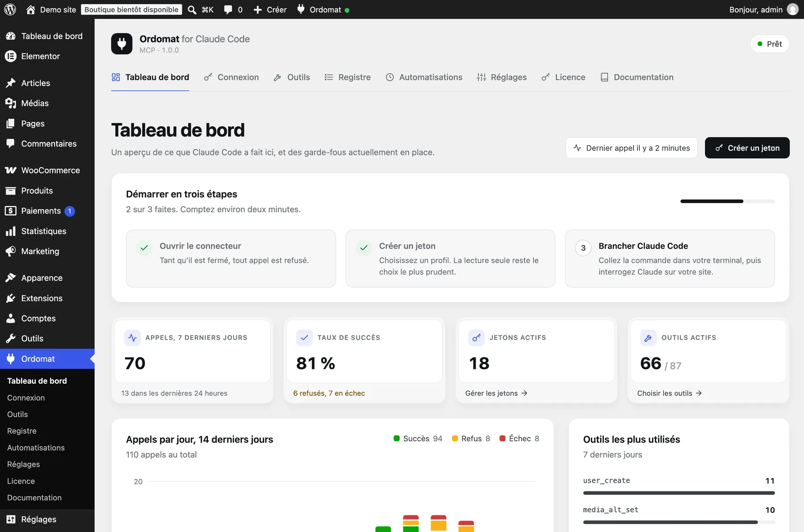
Task: Click the onboarding progress bar
Action: point(728,201)
